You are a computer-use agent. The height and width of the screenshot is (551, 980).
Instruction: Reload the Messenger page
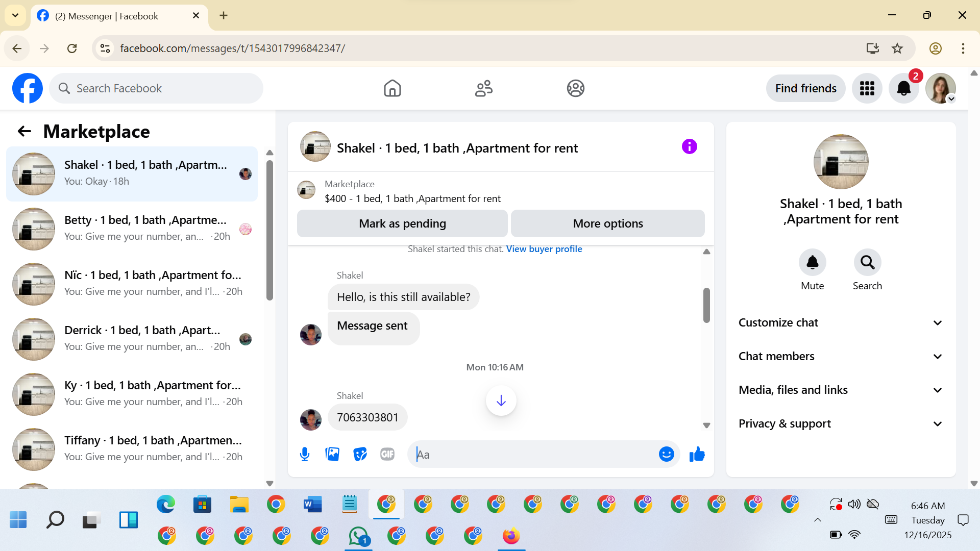pos(72,48)
